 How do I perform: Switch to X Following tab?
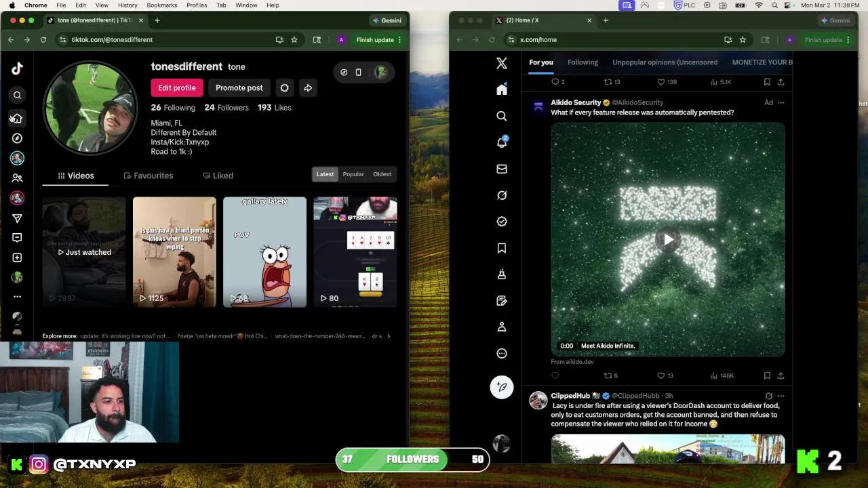(583, 62)
